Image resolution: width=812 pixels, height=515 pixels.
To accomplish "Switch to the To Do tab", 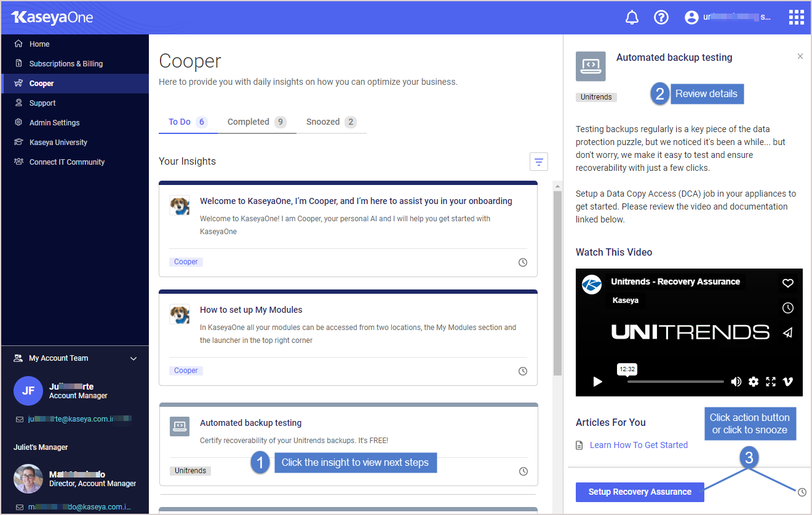I will (x=188, y=122).
